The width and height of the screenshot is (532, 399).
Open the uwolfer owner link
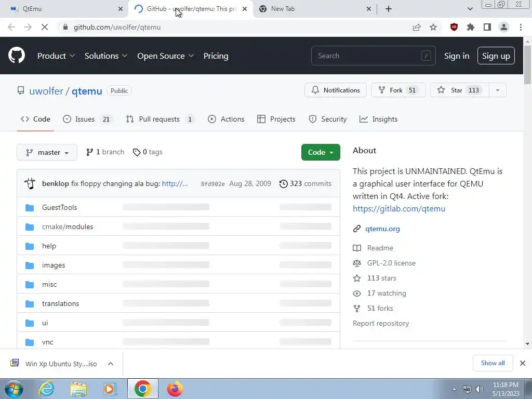click(x=46, y=91)
